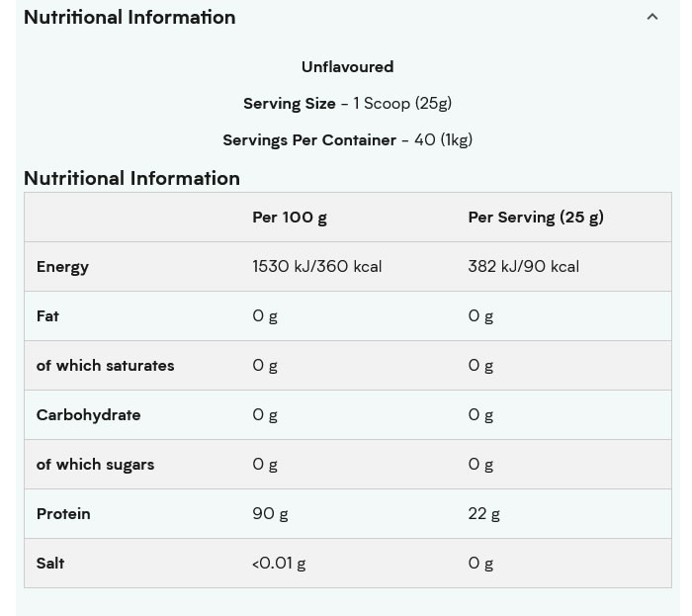The width and height of the screenshot is (692, 616).
Task: Click the 'of which sugars' row label
Action: (x=95, y=464)
